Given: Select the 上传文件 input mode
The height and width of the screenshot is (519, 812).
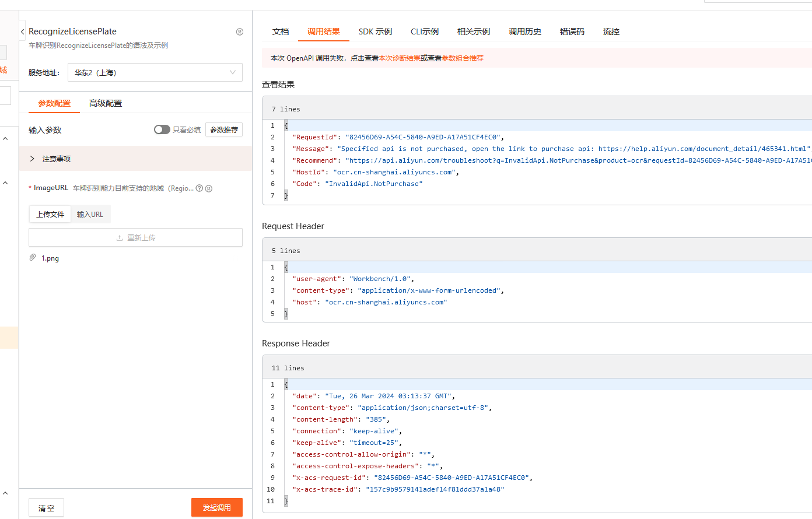Looking at the screenshot, I should pos(50,214).
